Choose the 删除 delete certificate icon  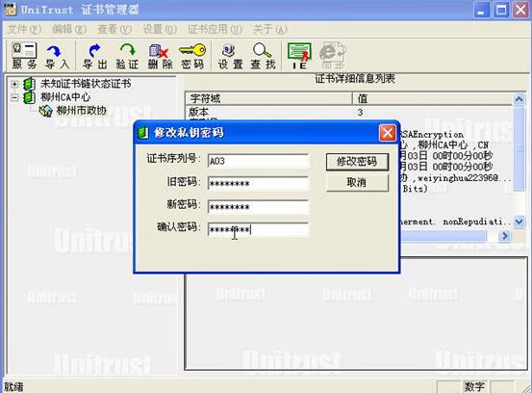pyautogui.click(x=160, y=56)
